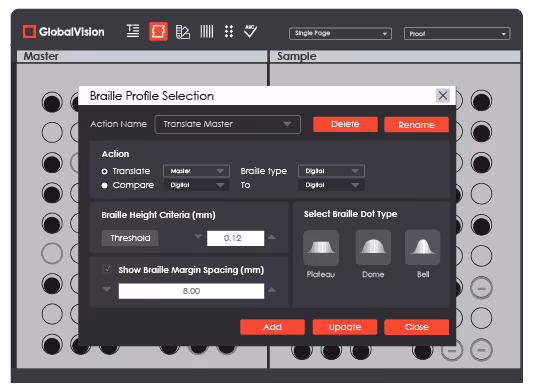Click the Delete button
This screenshot has width=533, height=391.
[x=345, y=124]
